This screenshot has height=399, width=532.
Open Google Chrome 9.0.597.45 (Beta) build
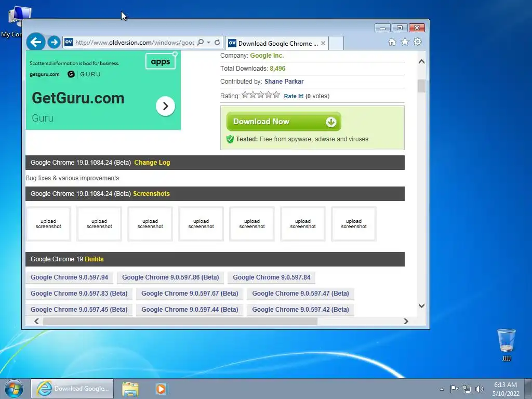click(x=79, y=310)
